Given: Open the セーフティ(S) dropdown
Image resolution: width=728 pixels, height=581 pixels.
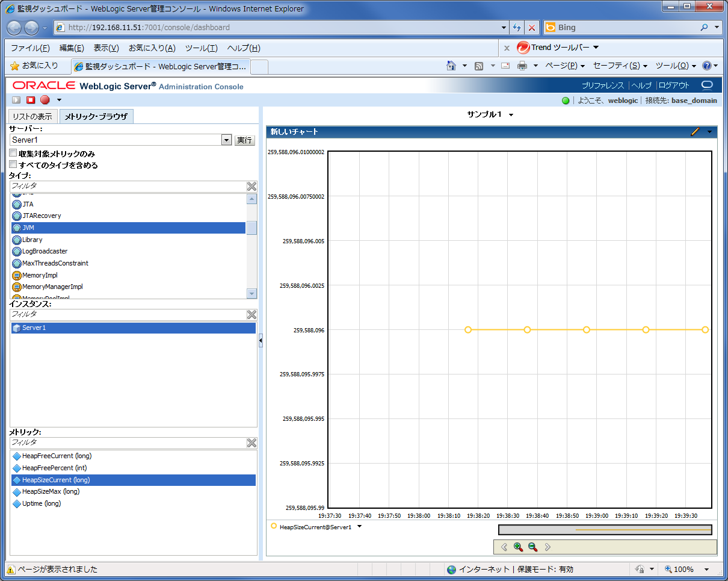Looking at the screenshot, I should click(x=620, y=66).
